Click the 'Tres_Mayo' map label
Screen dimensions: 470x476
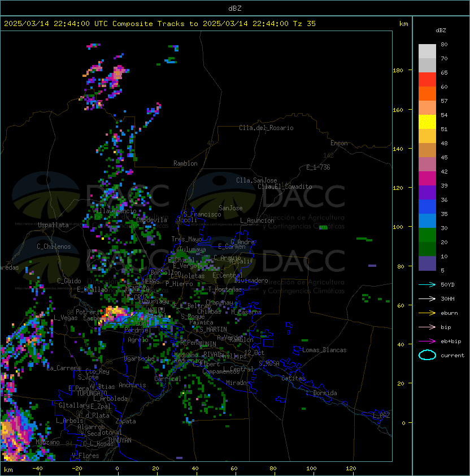[x=186, y=239]
